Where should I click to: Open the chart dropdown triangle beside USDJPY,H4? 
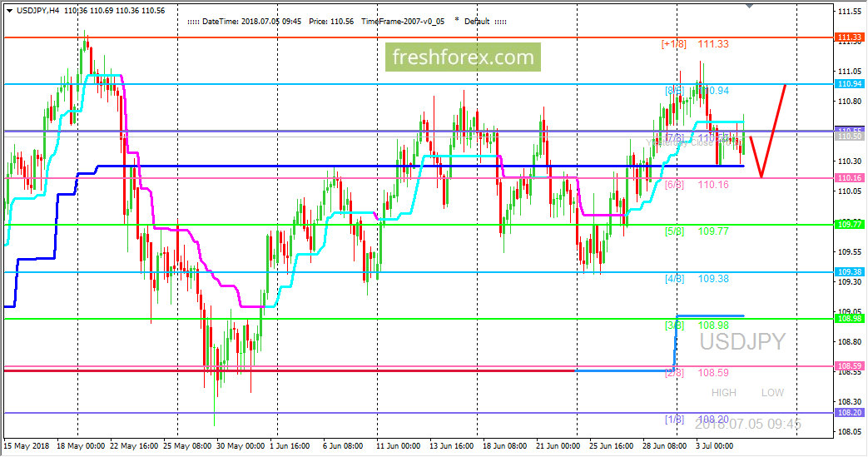tap(9, 11)
